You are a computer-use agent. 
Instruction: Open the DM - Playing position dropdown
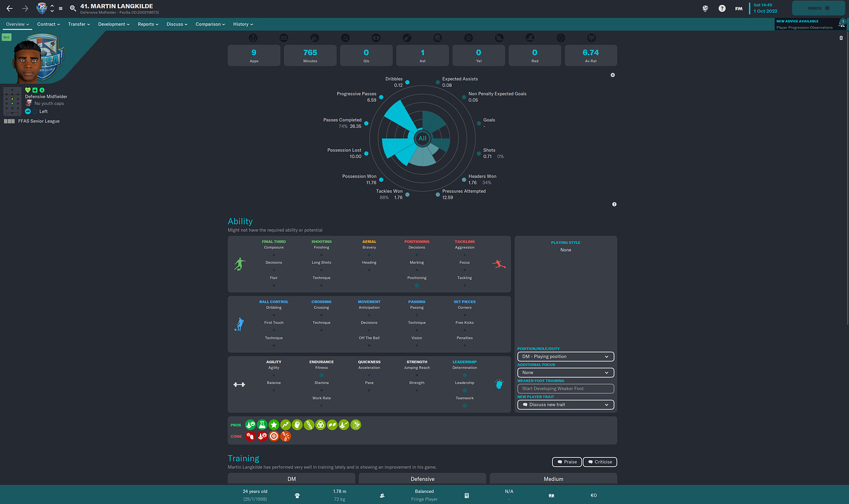[566, 357]
